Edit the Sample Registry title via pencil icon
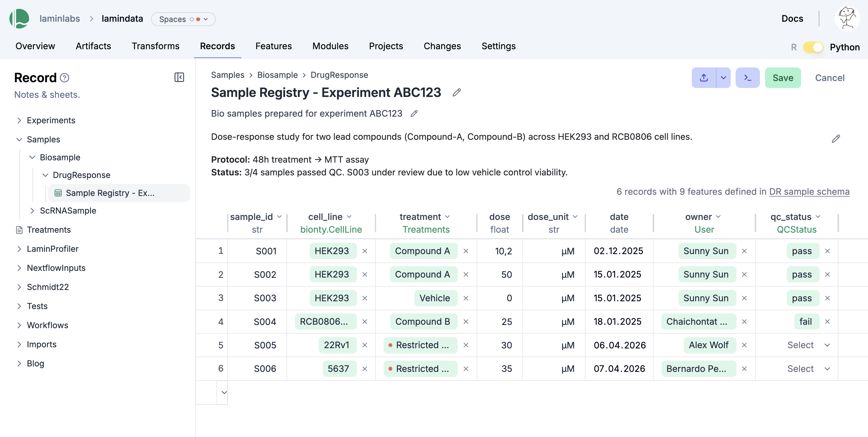Screen dimensions: 868x437 [457, 93]
